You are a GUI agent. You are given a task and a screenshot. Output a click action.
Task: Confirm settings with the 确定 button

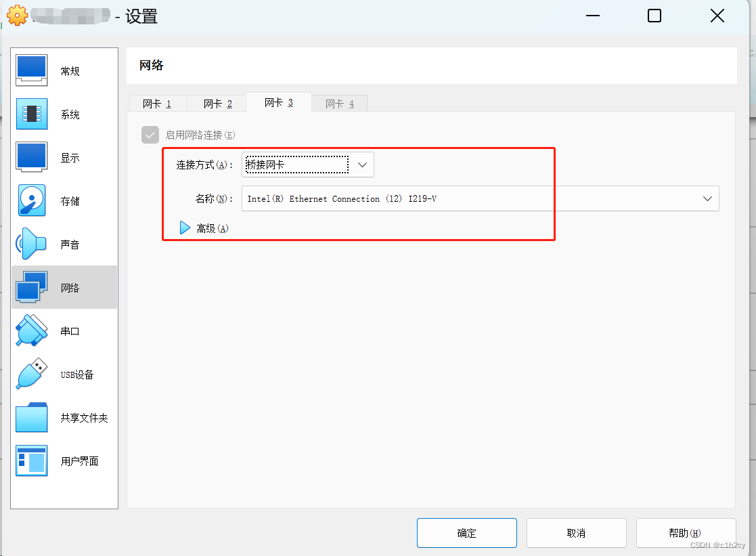point(467,533)
